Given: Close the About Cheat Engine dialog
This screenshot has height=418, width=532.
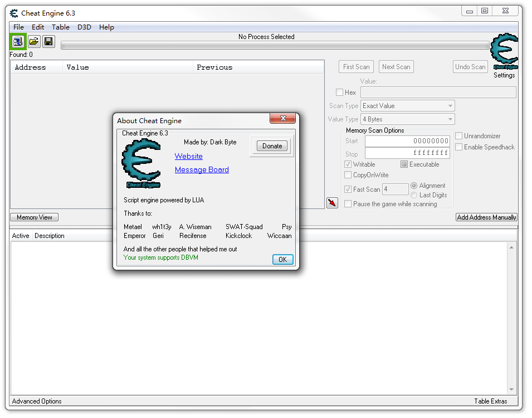Looking at the screenshot, I should [x=282, y=119].
